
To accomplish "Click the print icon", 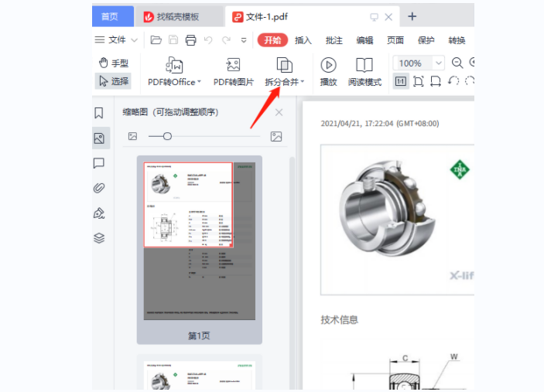I will pos(190,40).
